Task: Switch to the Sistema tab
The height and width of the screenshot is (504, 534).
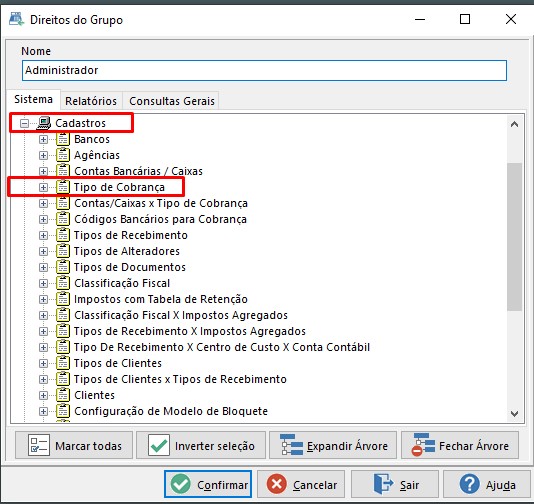Action: (33, 99)
